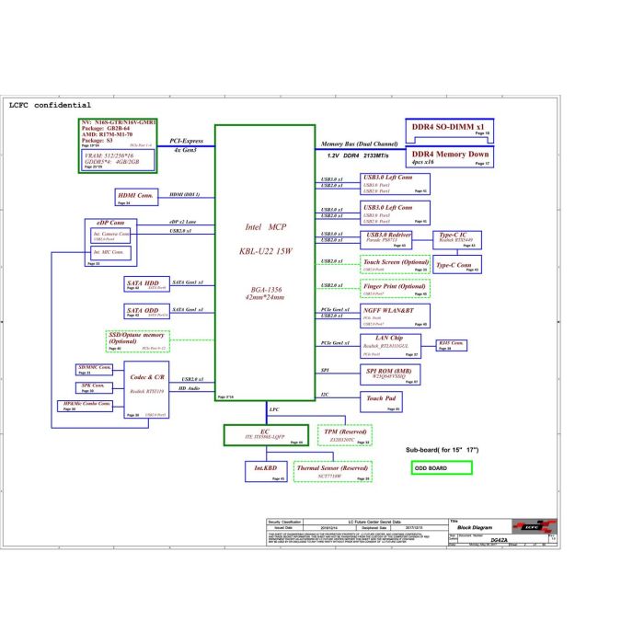This screenshot has width=644, height=644.
Task: Select the 'Memory Bus (Dual Channel)' label
Action: coord(359,144)
